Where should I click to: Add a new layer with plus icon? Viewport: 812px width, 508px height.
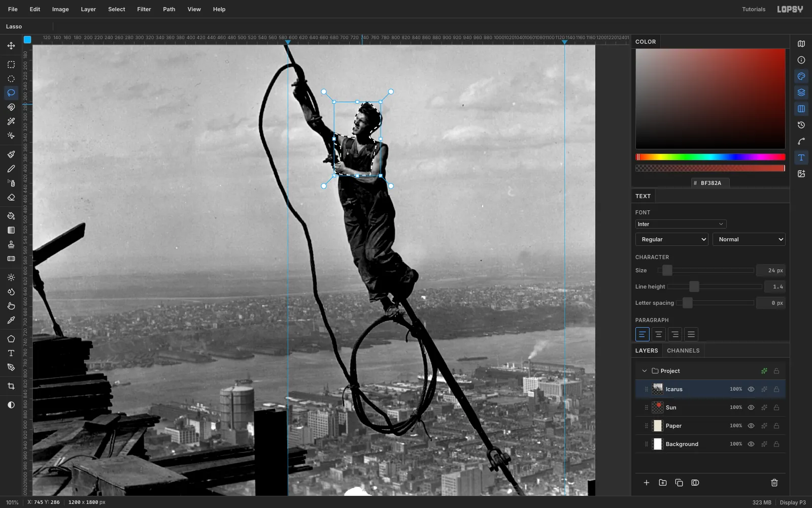pos(647,483)
